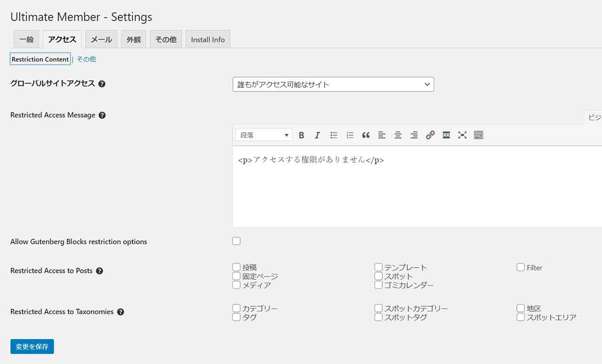
Task: Open fullscreen distraction-free editor icon
Action: (462, 135)
